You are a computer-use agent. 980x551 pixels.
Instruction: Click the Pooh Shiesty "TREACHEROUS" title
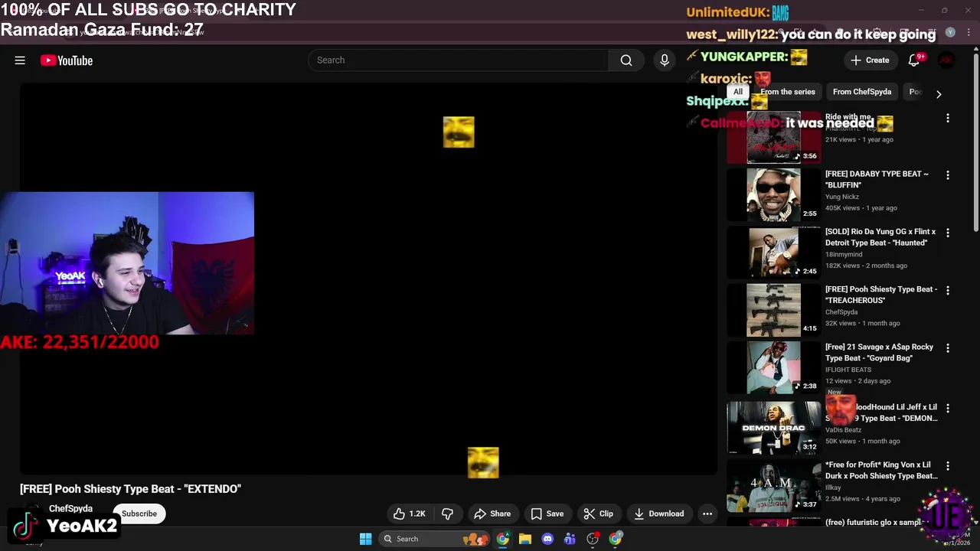point(881,295)
